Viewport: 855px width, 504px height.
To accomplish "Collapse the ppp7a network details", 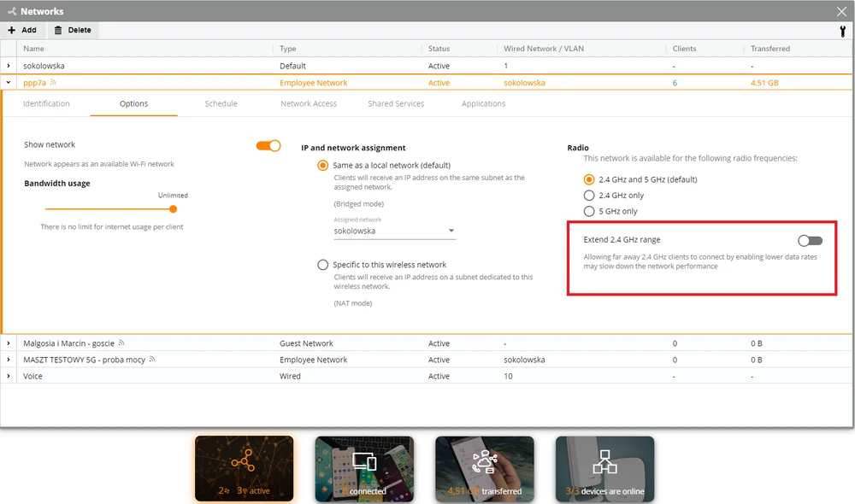I will [9, 83].
